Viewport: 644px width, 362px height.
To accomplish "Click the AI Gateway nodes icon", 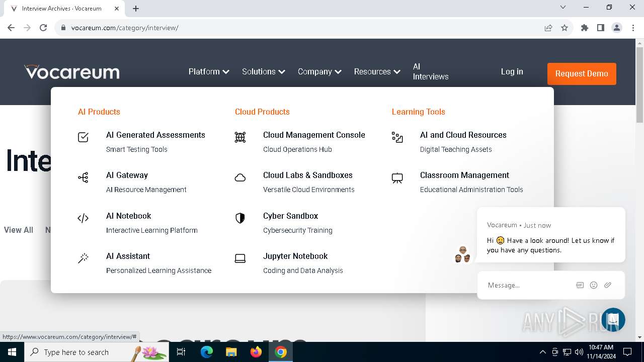I will [x=83, y=177].
